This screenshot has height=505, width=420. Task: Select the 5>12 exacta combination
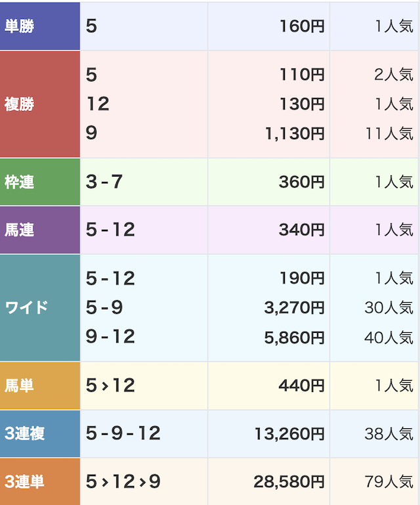tap(110, 385)
